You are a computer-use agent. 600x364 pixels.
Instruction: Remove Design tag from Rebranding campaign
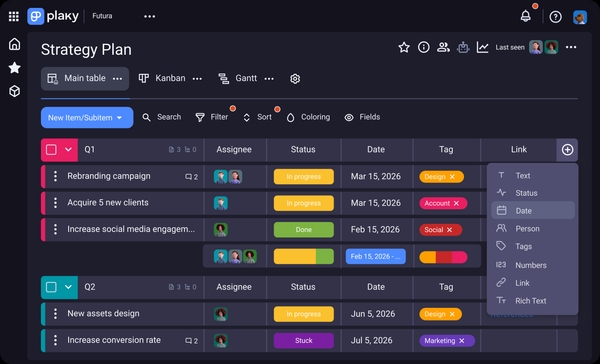(x=452, y=177)
